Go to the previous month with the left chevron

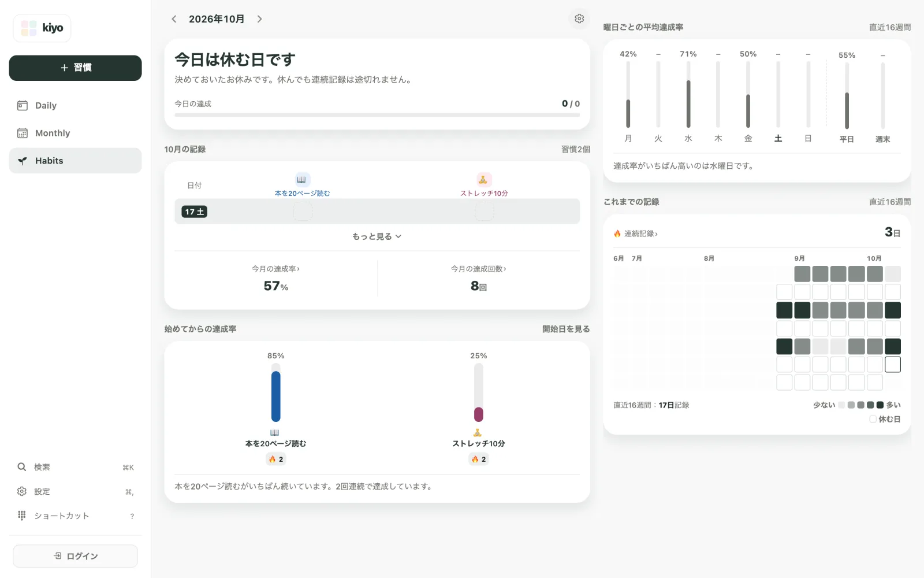point(174,19)
